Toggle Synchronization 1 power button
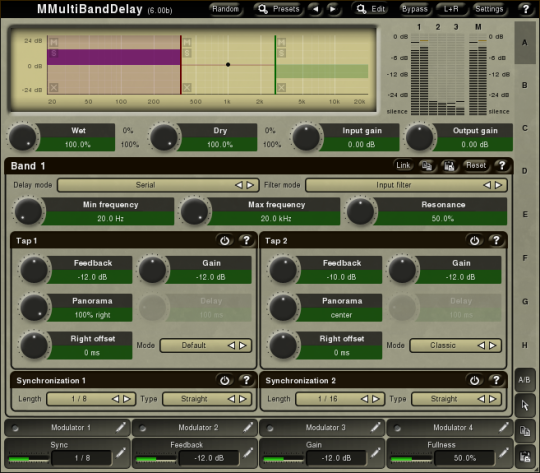Screen dimensions: 540x473 tap(225, 380)
